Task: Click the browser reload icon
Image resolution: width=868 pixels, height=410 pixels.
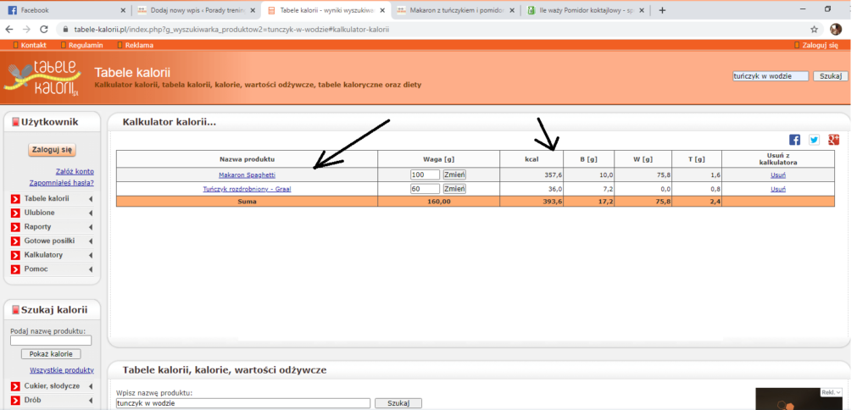Action: coord(44,29)
